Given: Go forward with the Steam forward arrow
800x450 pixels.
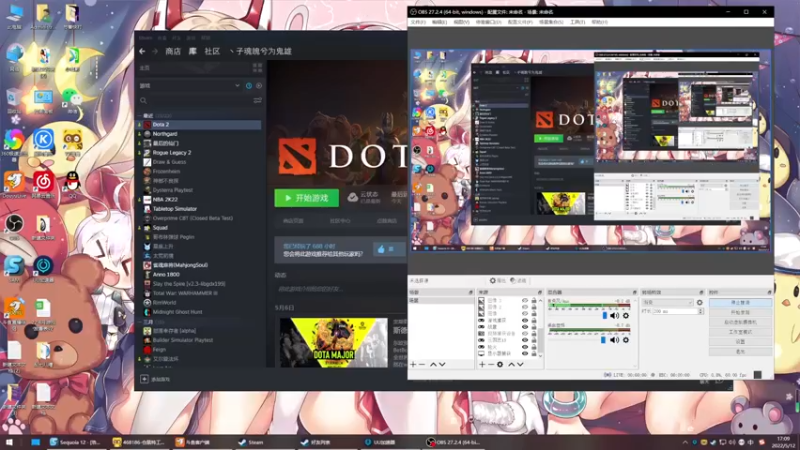Looking at the screenshot, I should pos(155,51).
